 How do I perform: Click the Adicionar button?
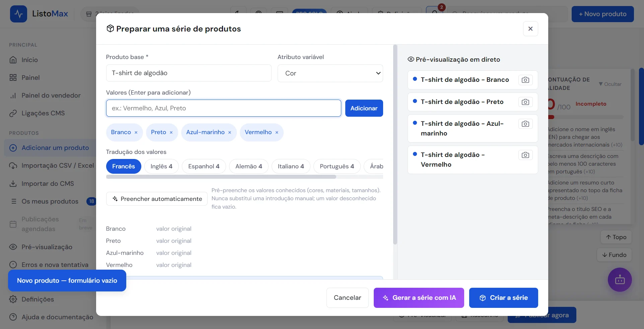point(364,108)
